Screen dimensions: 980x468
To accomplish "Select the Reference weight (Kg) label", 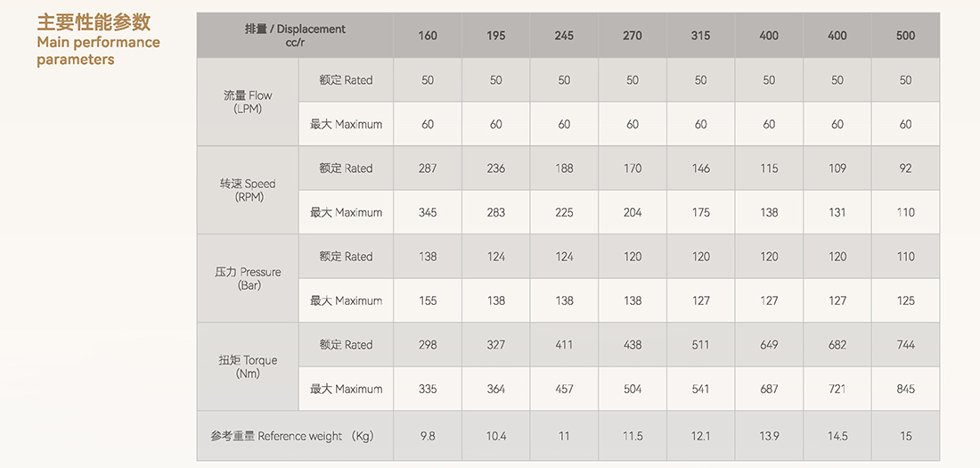I will tap(292, 436).
